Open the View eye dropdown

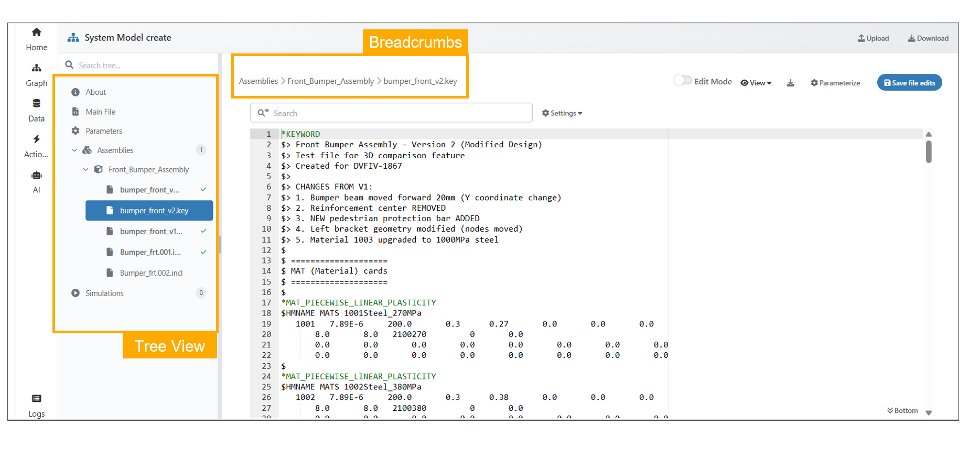click(x=756, y=83)
